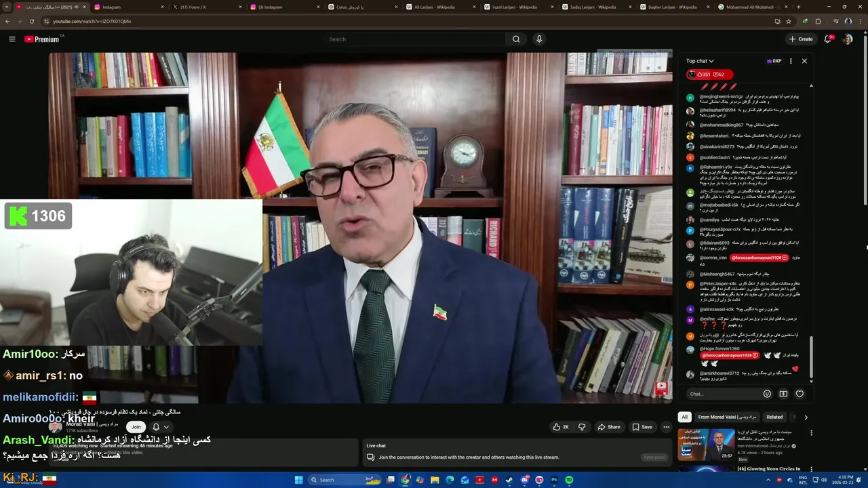The width and height of the screenshot is (868, 488).
Task: Click username @mohammadking867 in chat
Action: tap(722, 125)
